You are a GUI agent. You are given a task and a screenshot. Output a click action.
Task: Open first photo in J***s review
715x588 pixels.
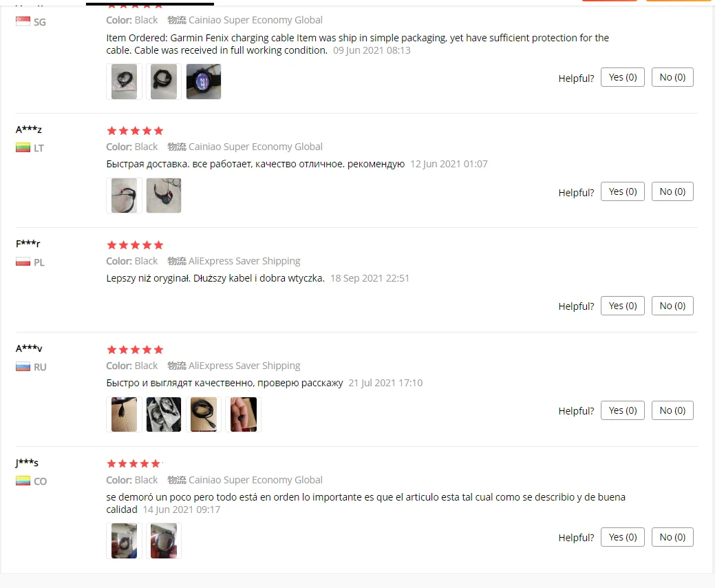(x=124, y=540)
